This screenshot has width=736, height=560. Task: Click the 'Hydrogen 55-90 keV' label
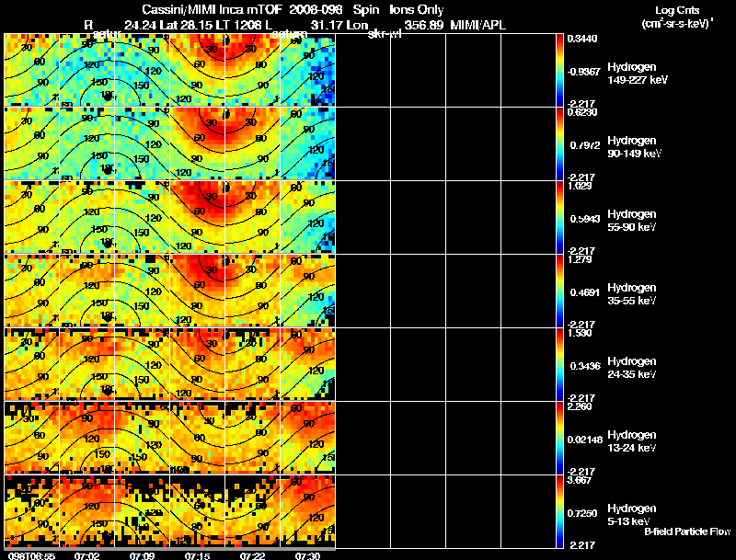point(632,221)
